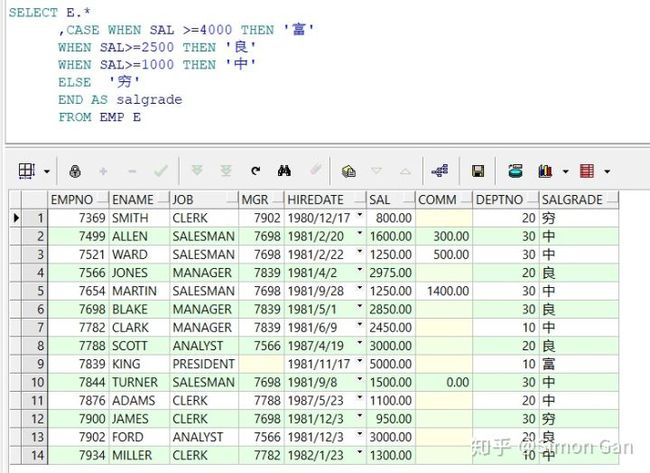650x473 pixels.
Task: Click the EMPNO cell 7934
Action: click(78, 455)
